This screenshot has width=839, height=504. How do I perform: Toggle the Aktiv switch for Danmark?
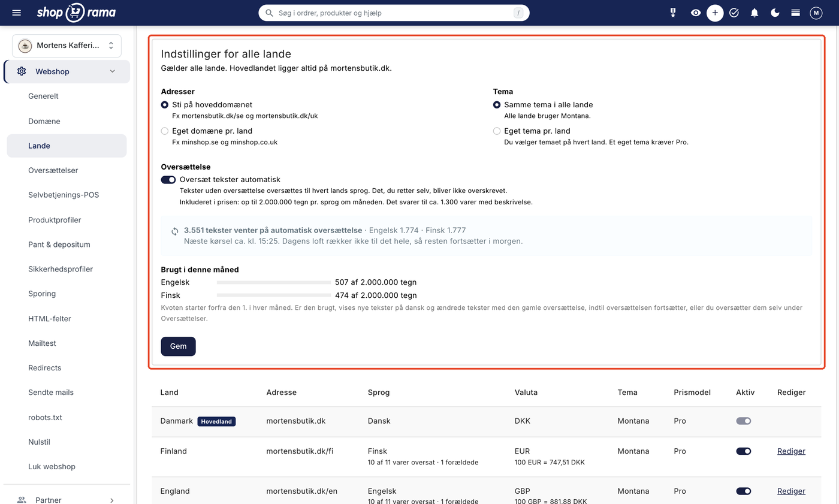click(744, 421)
